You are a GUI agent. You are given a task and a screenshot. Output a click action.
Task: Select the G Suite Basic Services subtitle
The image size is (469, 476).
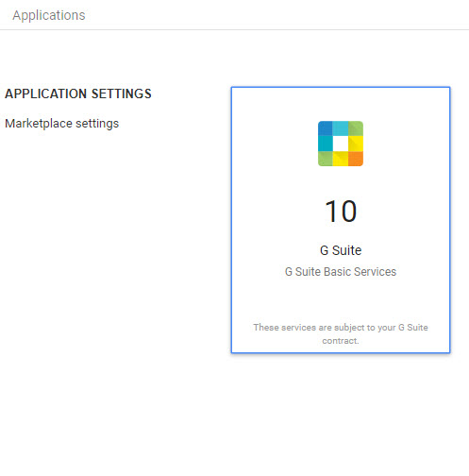tap(341, 272)
